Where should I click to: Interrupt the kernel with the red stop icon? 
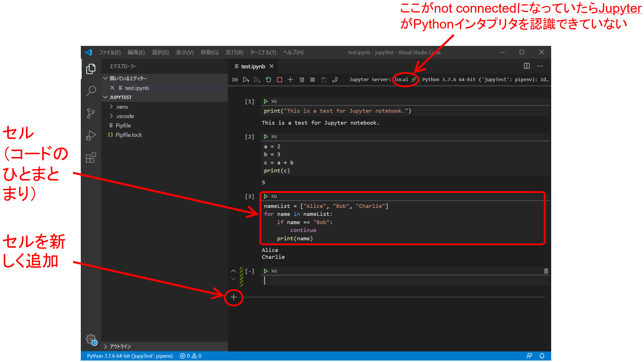(279, 80)
